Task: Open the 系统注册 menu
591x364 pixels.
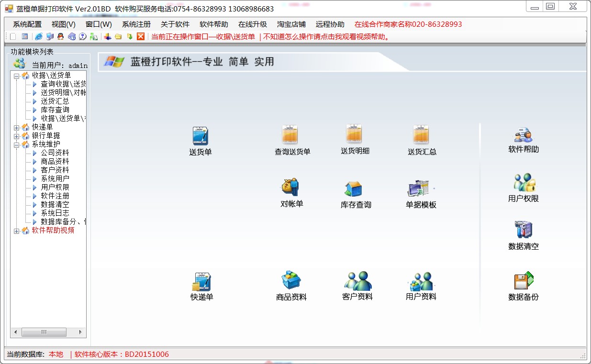Action: [136, 24]
